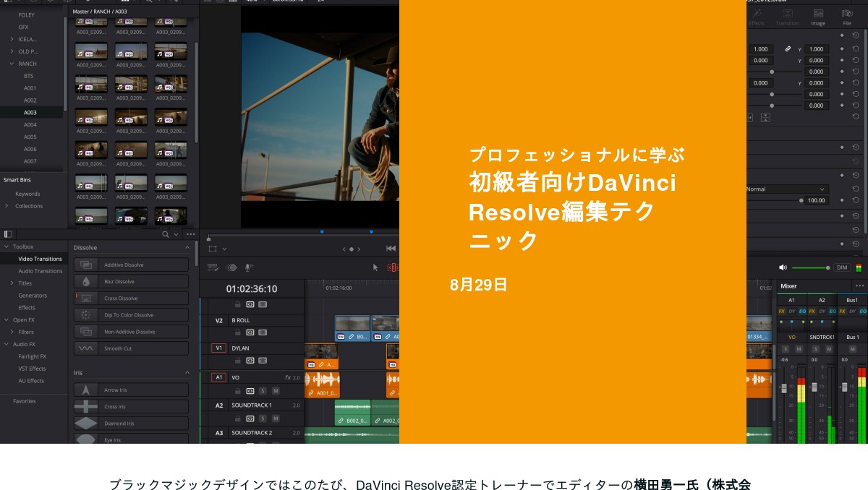868x490 pixels.
Task: Expand the ICELA... bin folder
Action: pos(12,39)
